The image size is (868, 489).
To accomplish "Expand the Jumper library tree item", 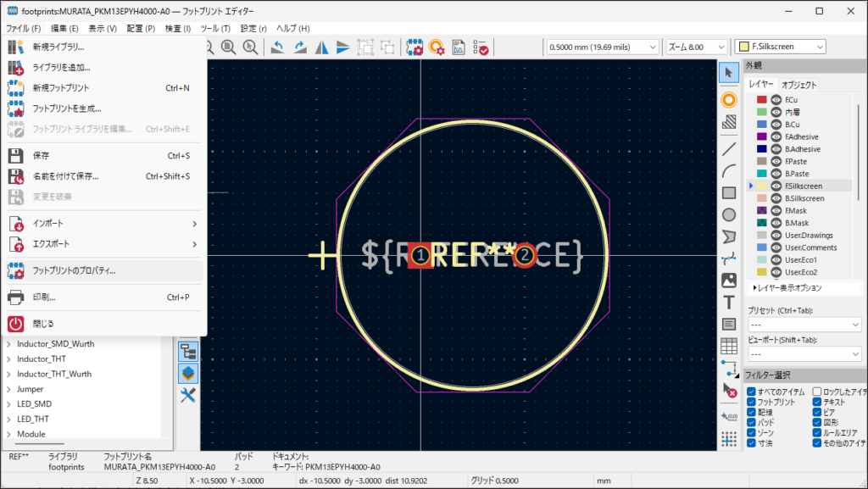I will 9,389.
